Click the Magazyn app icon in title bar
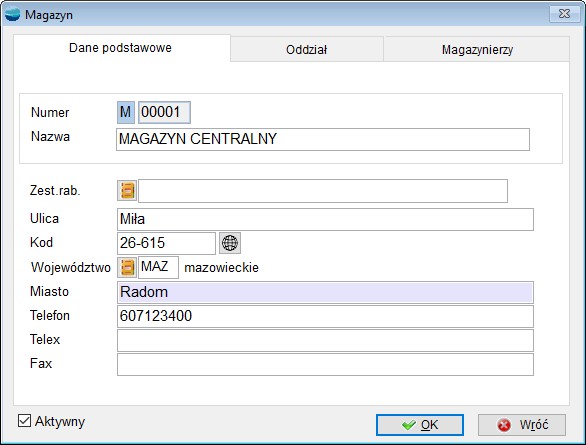Image resolution: width=586 pixels, height=445 pixels. point(12,15)
